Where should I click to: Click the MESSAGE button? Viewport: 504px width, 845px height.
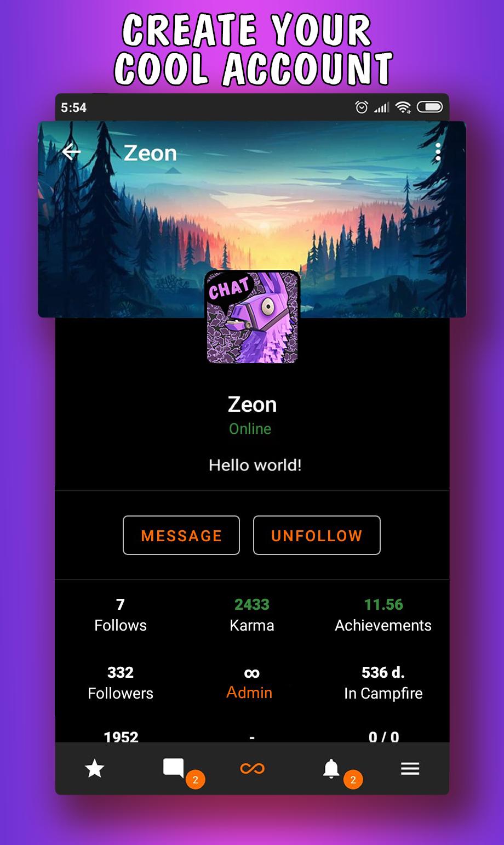pyautogui.click(x=181, y=535)
